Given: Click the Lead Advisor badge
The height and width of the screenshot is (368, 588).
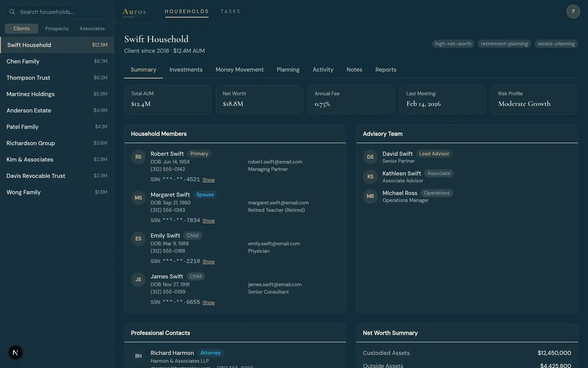Looking at the screenshot, I should pyautogui.click(x=434, y=154).
